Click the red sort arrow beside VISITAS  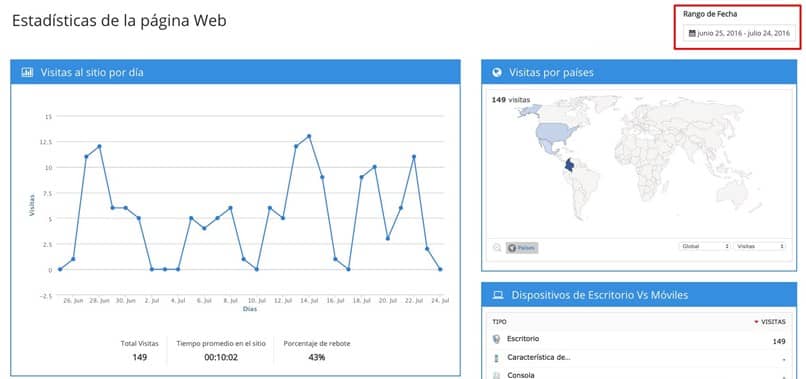(x=756, y=322)
